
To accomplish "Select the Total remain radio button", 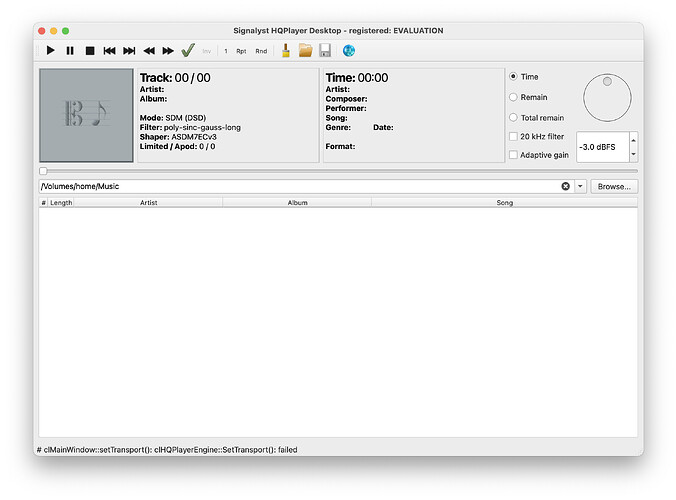I will pyautogui.click(x=513, y=117).
